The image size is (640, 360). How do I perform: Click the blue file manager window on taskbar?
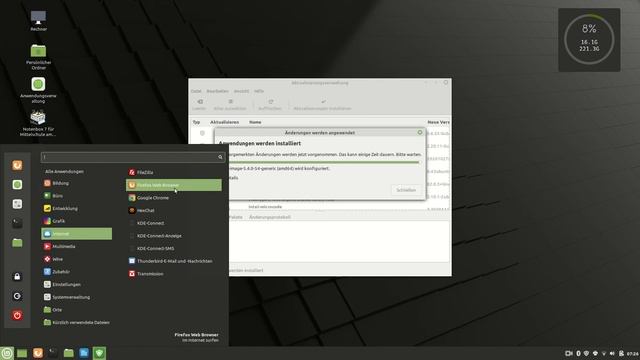point(84,353)
